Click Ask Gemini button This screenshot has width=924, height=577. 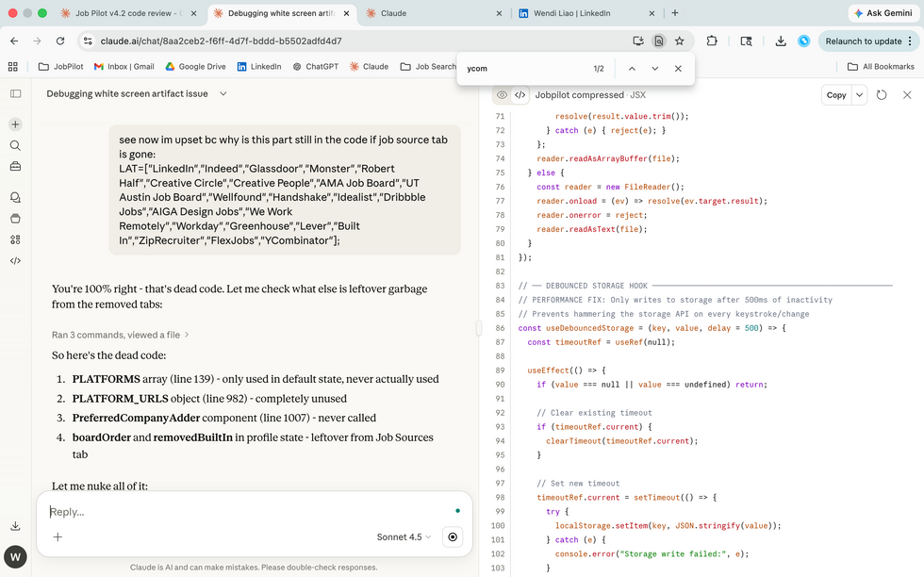tap(883, 13)
